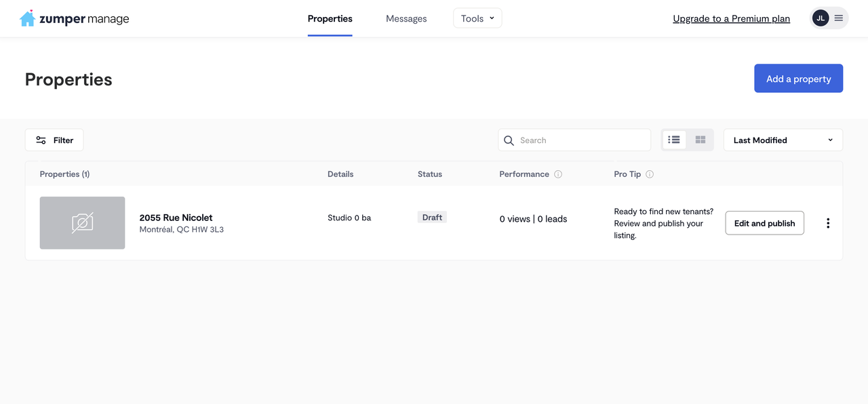Open the Upgrade to a Premium plan link
This screenshot has height=404, width=868.
coord(731,18)
